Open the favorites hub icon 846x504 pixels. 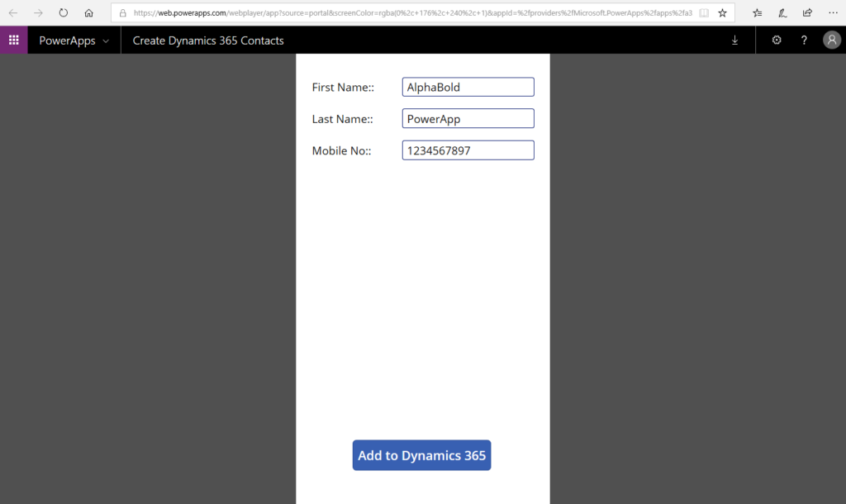pyautogui.click(x=757, y=13)
